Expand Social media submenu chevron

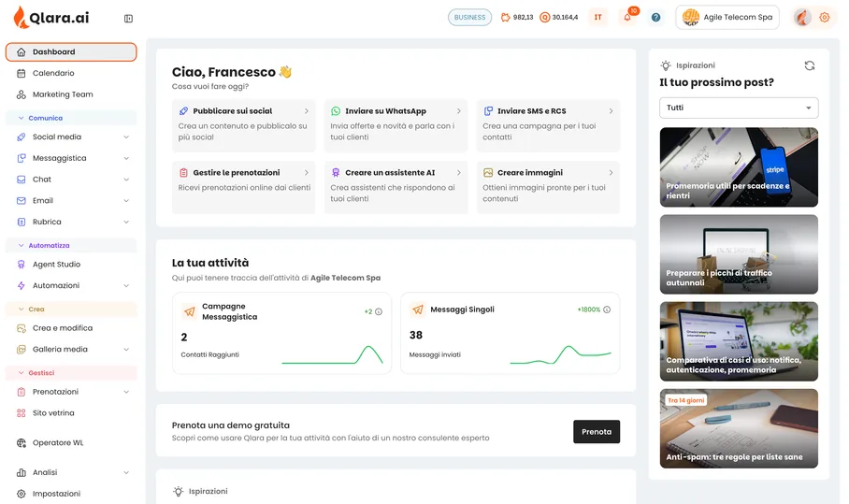pyautogui.click(x=126, y=137)
